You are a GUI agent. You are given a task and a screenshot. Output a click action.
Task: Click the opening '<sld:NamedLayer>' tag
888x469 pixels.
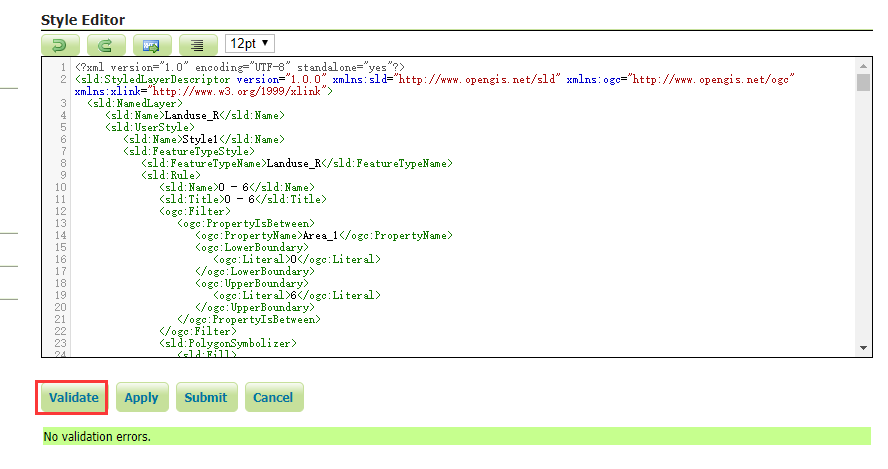pos(135,104)
